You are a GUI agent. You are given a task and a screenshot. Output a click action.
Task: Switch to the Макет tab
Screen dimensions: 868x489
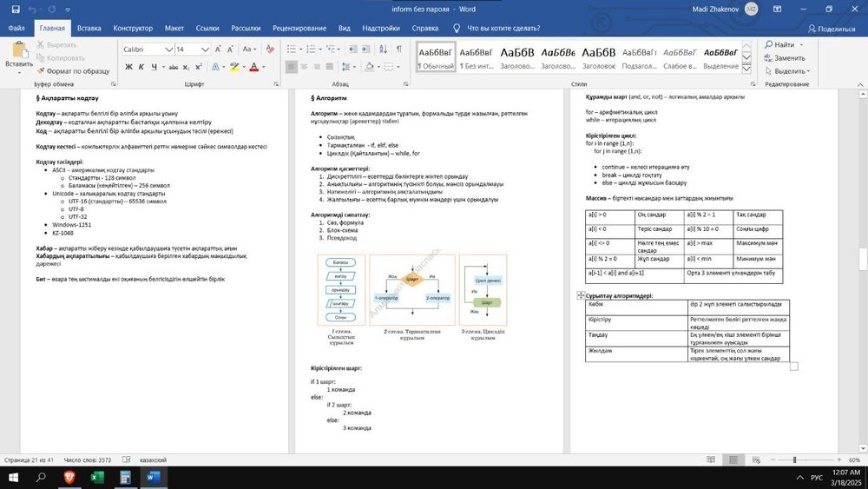174,29
